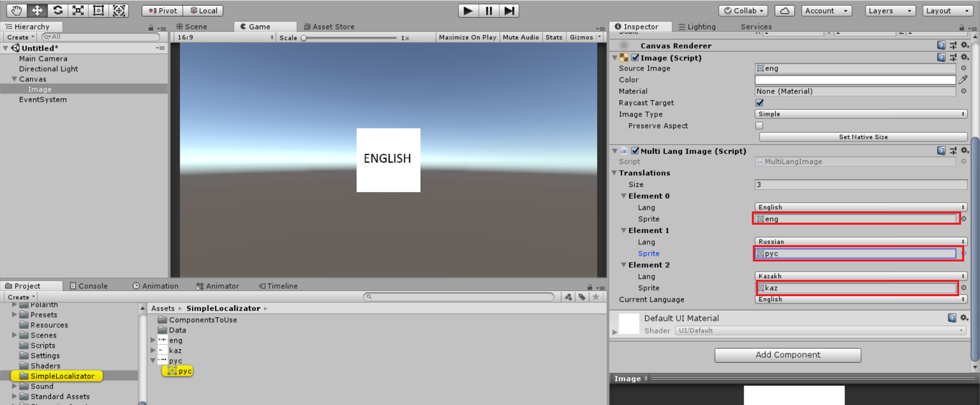
Task: Toggle the Raycast Target checkbox
Action: [759, 103]
